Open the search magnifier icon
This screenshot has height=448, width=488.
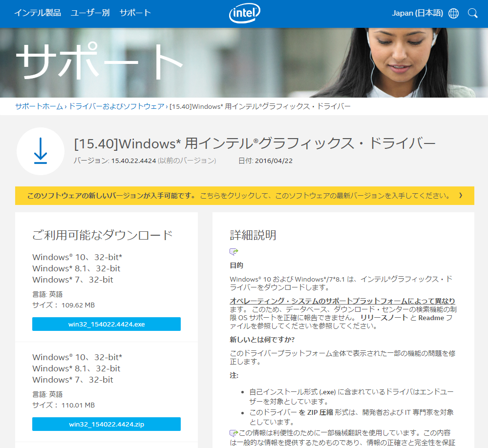coord(472,13)
